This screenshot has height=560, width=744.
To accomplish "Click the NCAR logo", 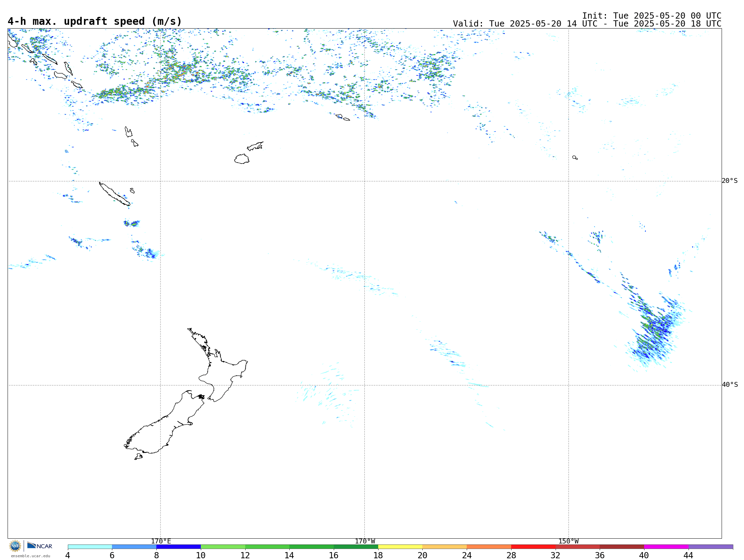I will pyautogui.click(x=40, y=546).
